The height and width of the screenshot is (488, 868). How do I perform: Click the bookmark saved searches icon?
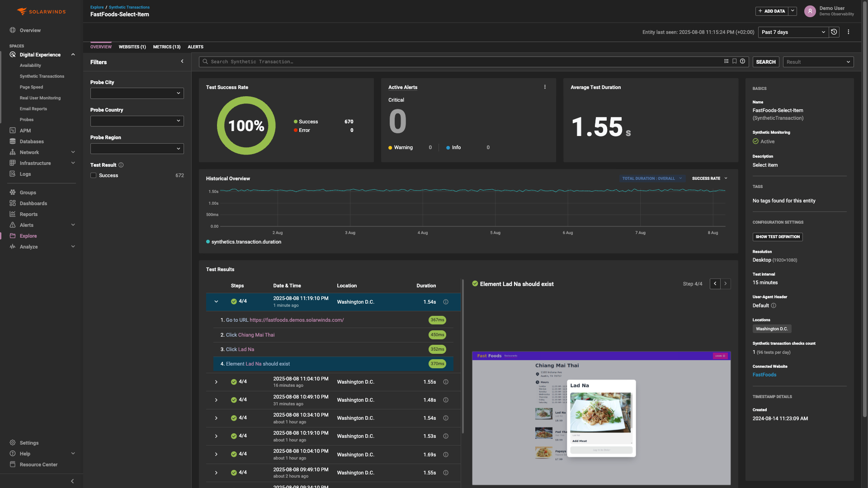point(735,61)
